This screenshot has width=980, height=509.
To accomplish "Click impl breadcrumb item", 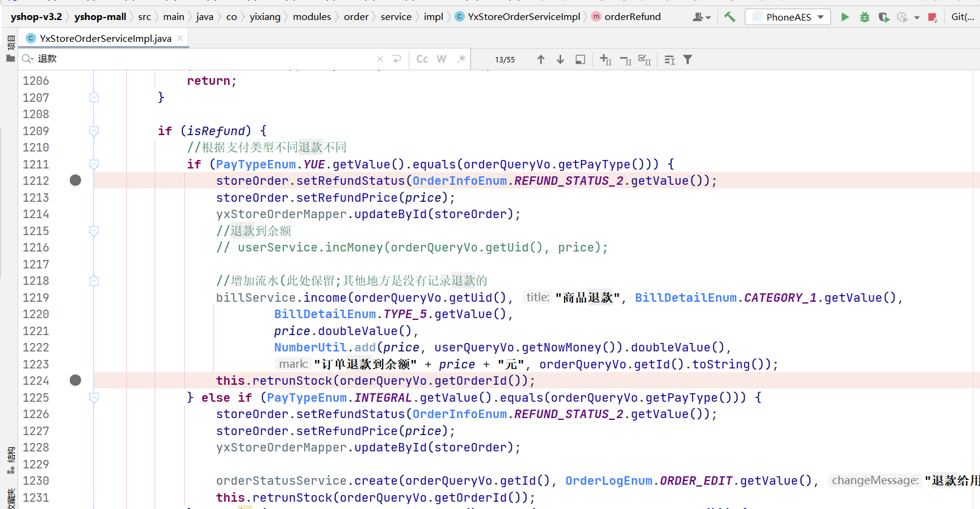I will tap(433, 17).
